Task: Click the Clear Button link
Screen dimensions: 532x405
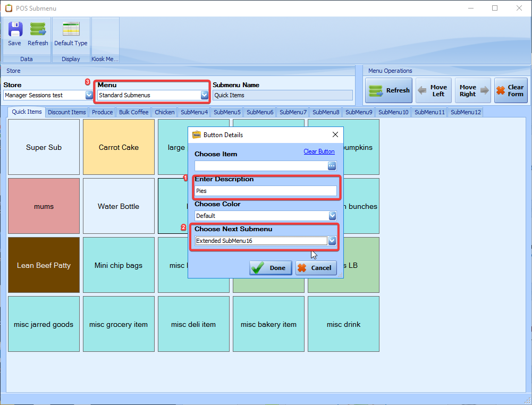Action: (x=319, y=151)
